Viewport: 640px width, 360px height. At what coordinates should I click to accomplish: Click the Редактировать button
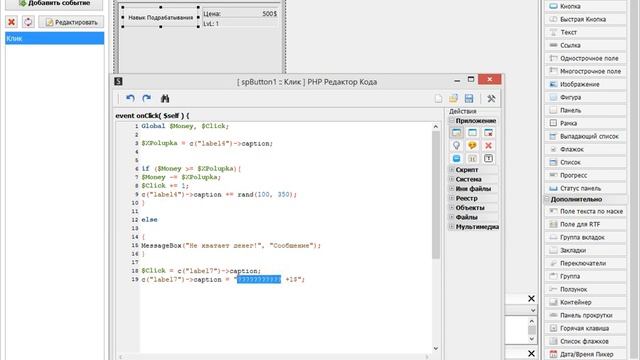coord(71,22)
